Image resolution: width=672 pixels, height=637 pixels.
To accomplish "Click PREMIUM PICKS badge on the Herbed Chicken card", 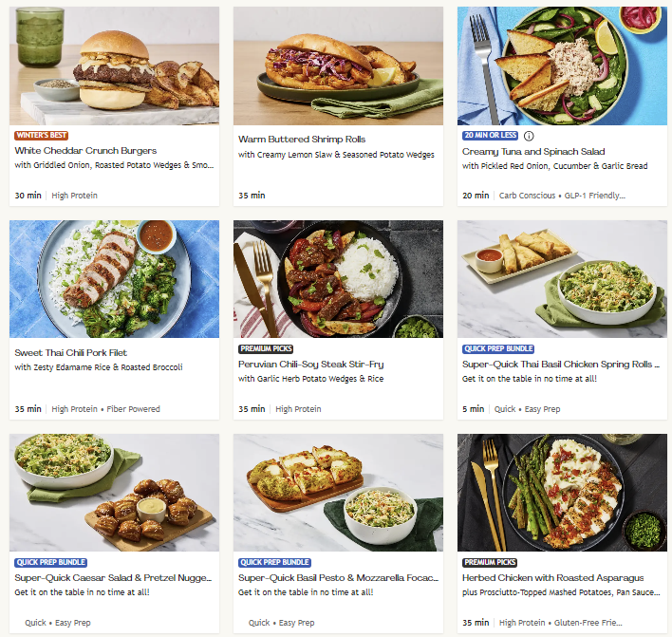I will [490, 562].
